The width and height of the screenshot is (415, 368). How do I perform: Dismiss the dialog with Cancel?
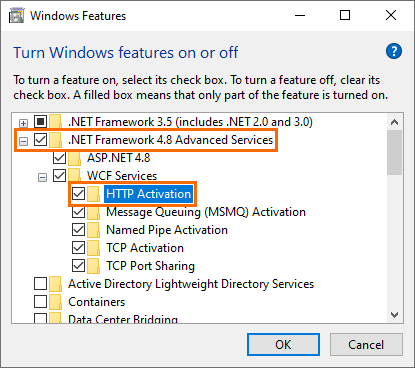366,345
